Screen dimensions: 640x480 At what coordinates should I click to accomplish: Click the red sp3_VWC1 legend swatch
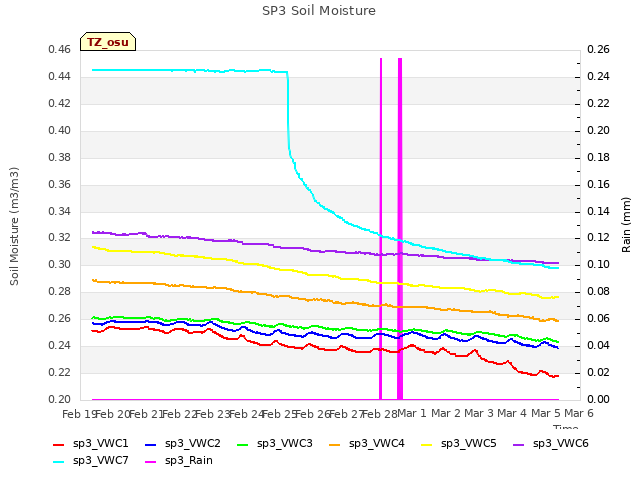pyautogui.click(x=59, y=445)
